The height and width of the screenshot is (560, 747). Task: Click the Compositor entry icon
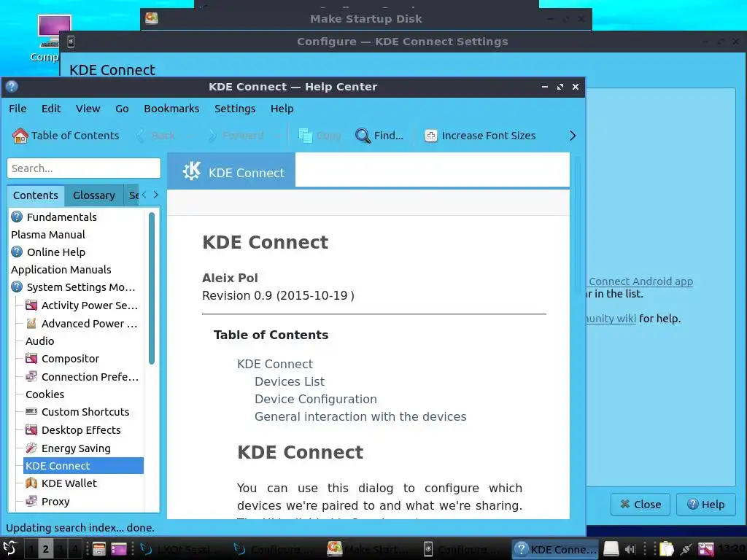coord(31,359)
